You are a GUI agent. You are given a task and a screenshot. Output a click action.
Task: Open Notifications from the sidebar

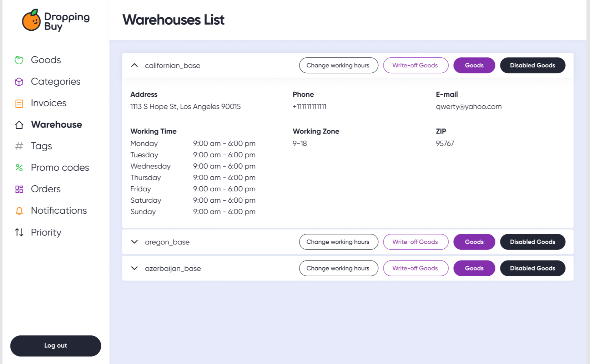pyautogui.click(x=59, y=211)
